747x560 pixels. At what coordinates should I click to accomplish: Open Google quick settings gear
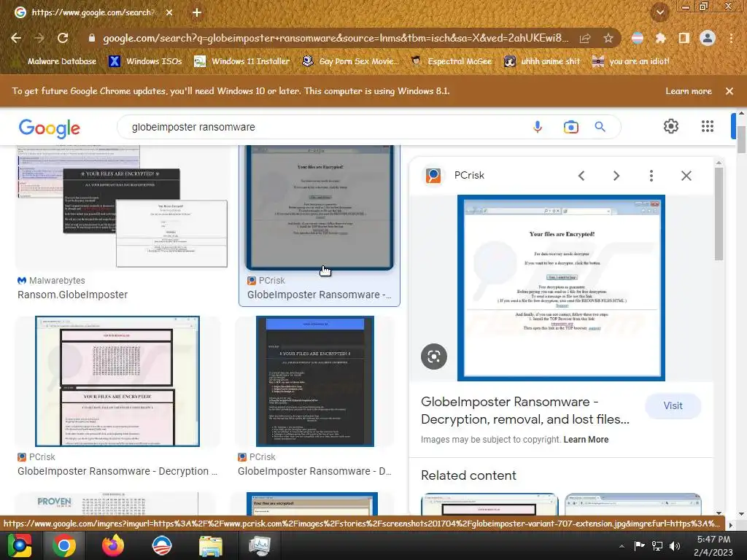pyautogui.click(x=671, y=126)
